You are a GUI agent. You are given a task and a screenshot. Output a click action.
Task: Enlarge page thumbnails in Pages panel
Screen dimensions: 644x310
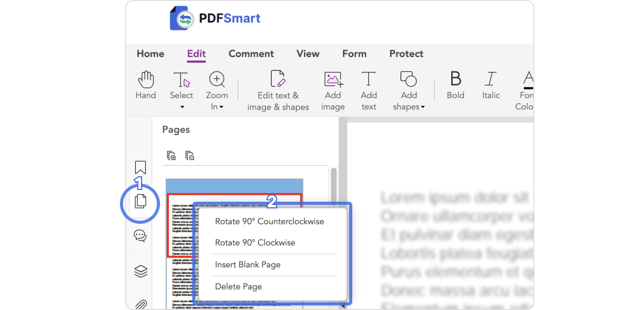[x=172, y=156]
